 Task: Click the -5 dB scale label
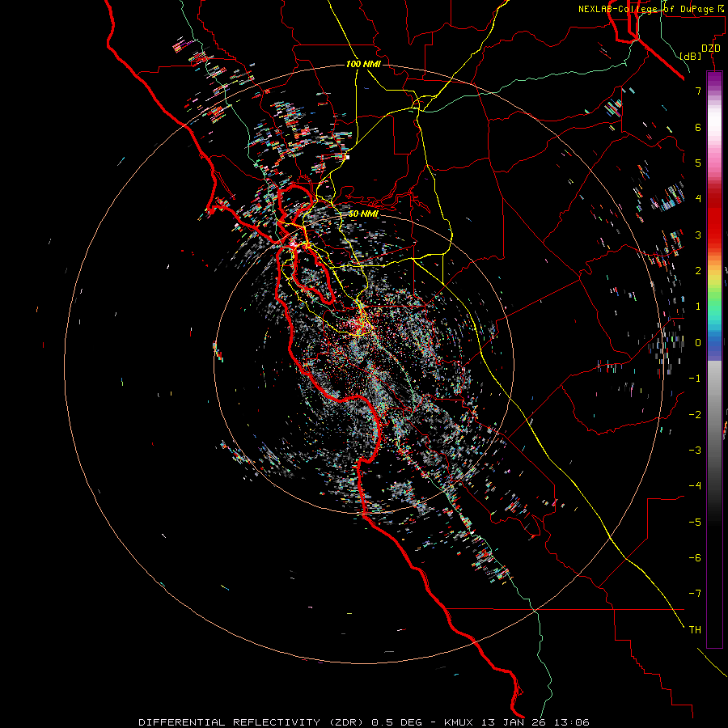(695, 523)
